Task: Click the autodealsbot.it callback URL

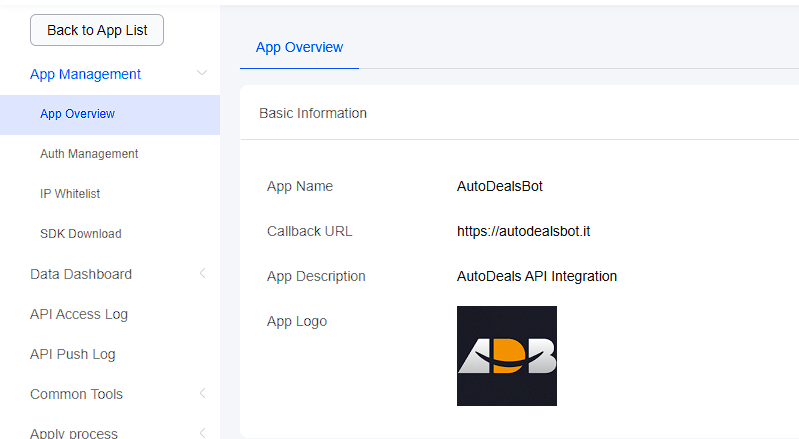Action: tap(523, 231)
